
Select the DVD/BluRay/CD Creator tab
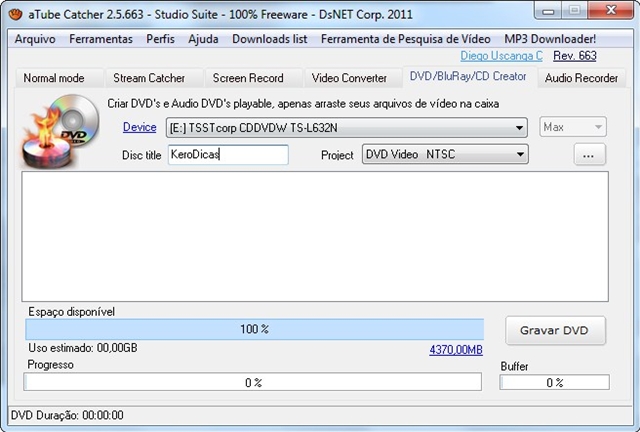469,76
